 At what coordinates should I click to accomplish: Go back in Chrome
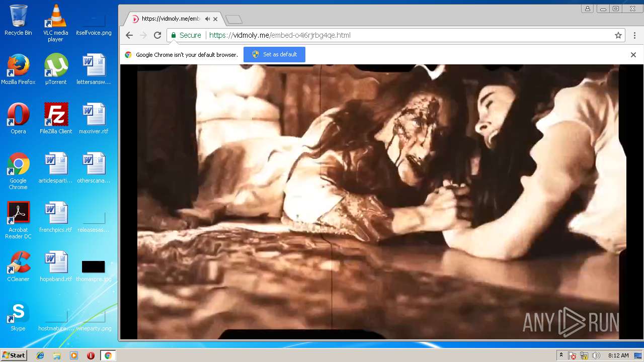pyautogui.click(x=129, y=35)
